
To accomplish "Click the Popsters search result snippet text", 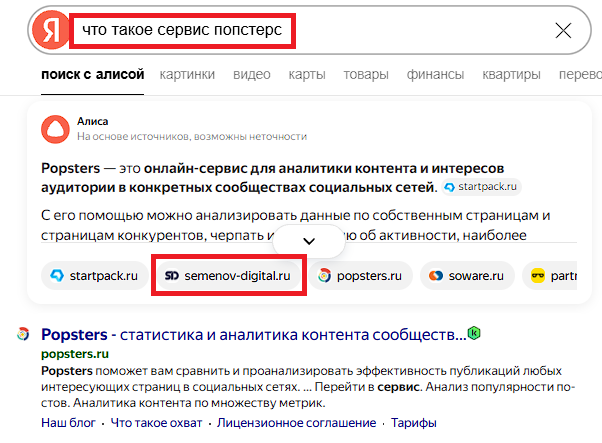I will point(308,387).
